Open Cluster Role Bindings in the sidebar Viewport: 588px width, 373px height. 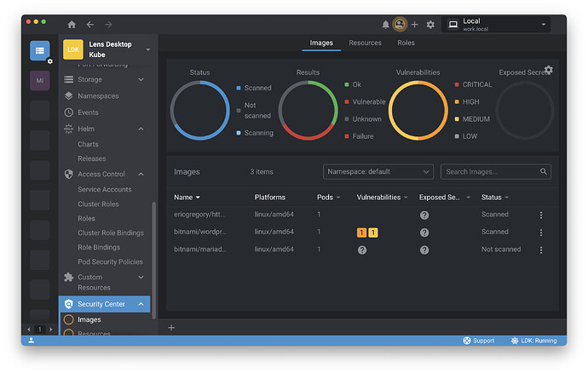click(110, 232)
